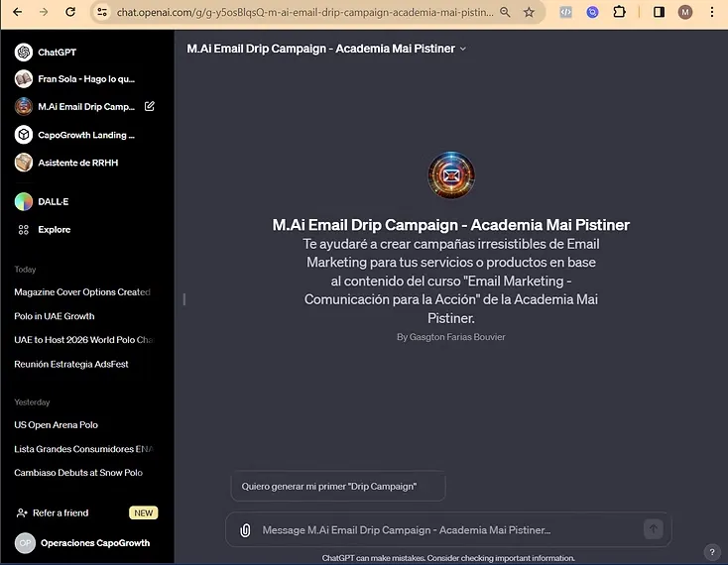Open the Chrome three-dot menu
Screen dimensions: 728x565
712,12
